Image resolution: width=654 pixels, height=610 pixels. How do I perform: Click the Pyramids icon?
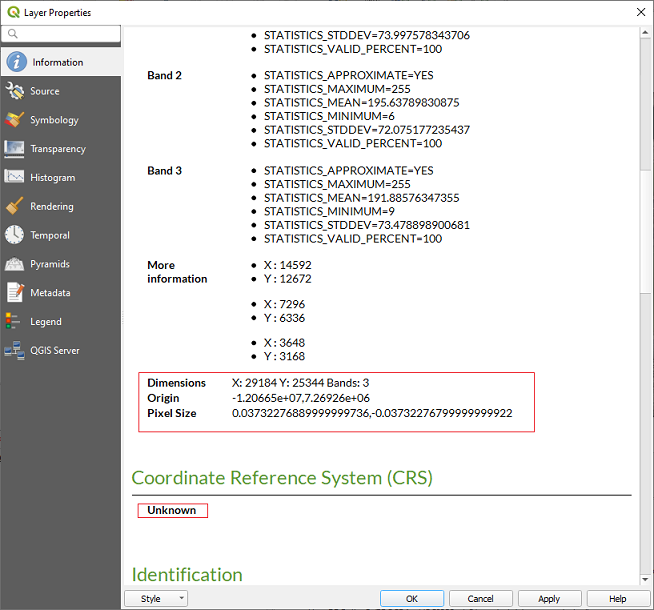(15, 265)
